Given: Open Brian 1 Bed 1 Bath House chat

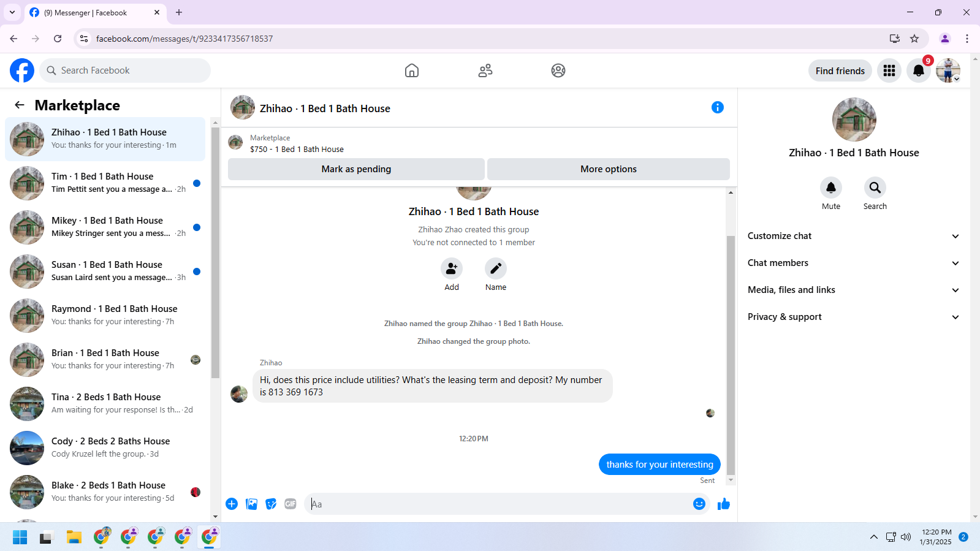Looking at the screenshot, I should click(x=105, y=360).
